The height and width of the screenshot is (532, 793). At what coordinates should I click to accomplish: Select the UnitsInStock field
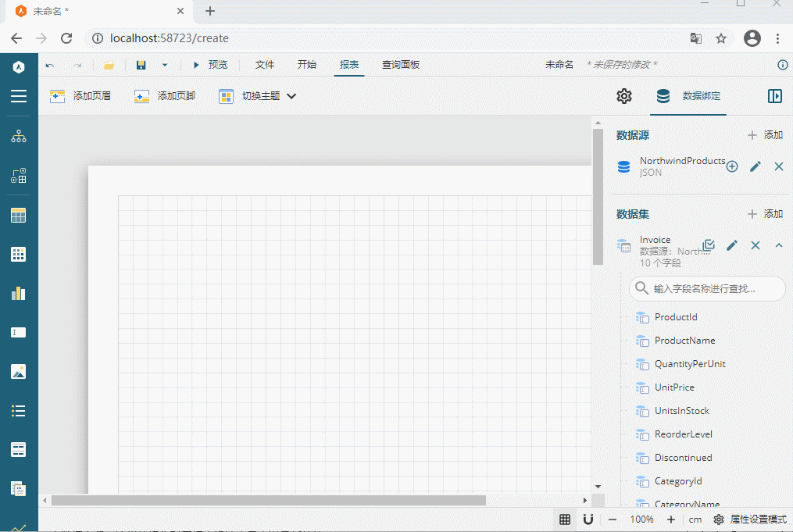682,411
